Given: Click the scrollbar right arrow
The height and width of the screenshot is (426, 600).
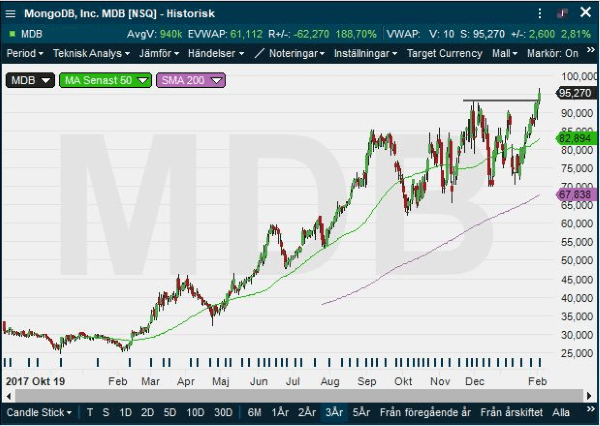Looking at the screenshot, I should pos(590,396).
